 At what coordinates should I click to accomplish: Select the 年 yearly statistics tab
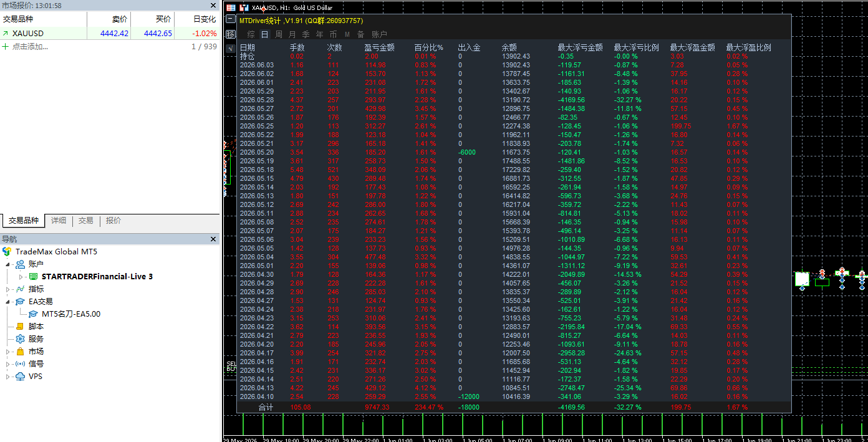[x=320, y=34]
